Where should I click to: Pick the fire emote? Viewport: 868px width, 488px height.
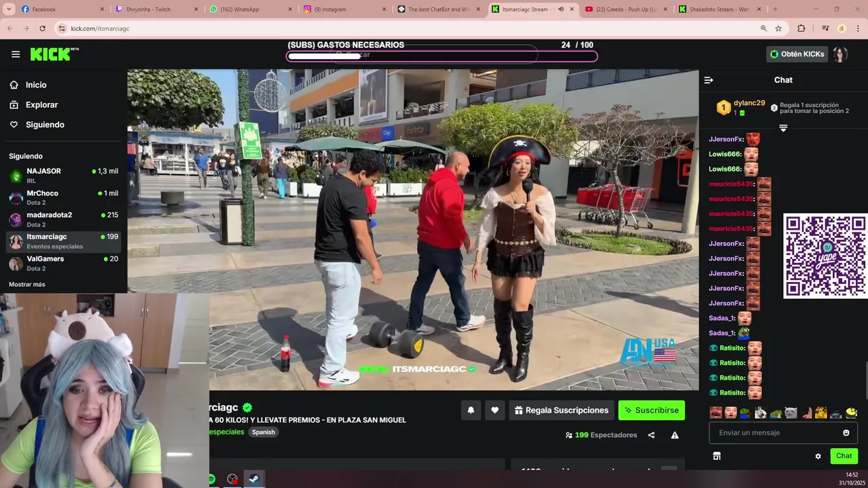click(x=821, y=412)
